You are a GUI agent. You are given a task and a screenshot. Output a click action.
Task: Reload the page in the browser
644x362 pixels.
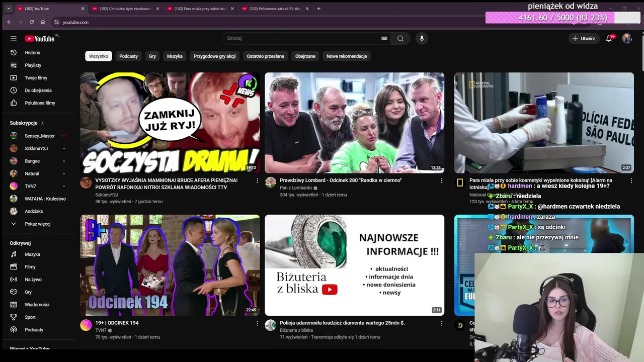tap(32, 22)
